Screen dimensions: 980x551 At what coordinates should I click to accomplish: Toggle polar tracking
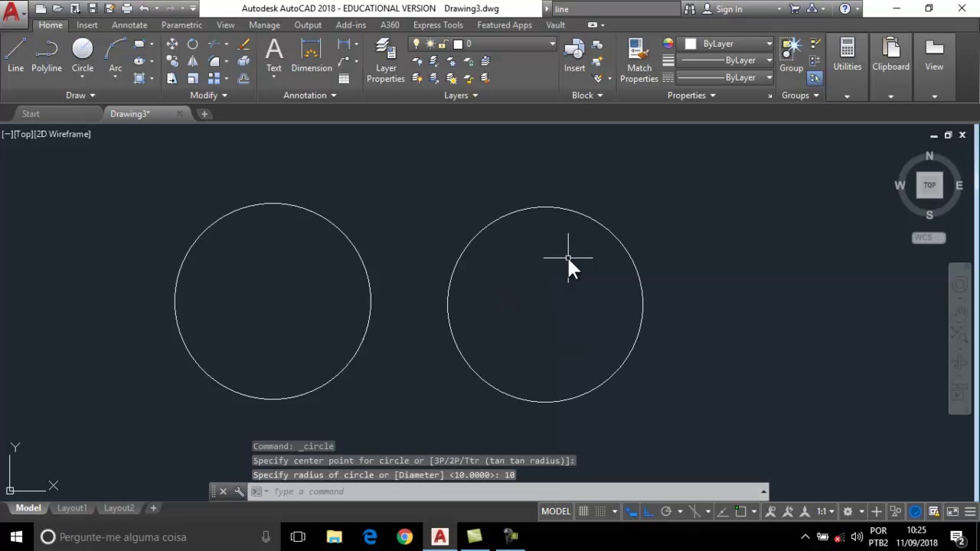click(x=666, y=511)
